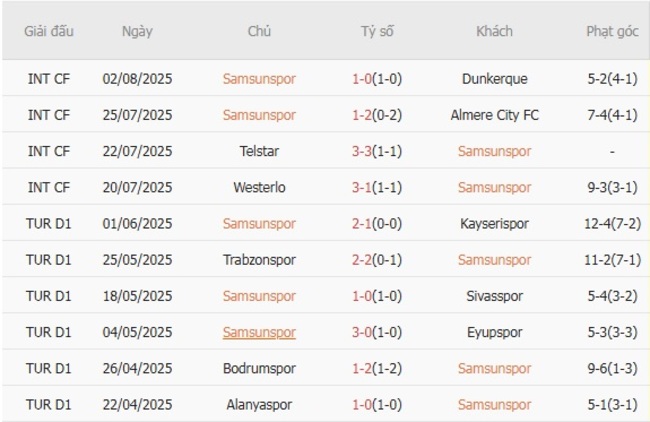Open the Almere City FC team page
The height and width of the screenshot is (422, 650).
pos(494,115)
